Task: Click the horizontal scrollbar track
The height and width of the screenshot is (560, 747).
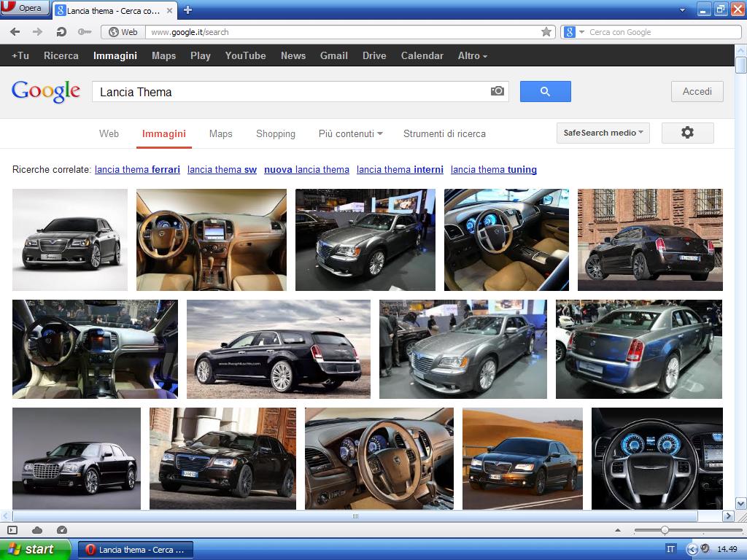Action: coord(355,516)
